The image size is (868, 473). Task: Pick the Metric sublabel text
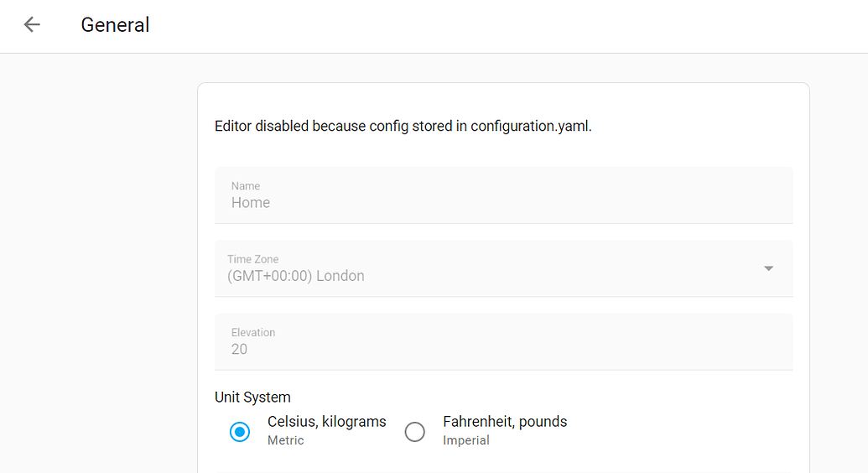click(286, 440)
